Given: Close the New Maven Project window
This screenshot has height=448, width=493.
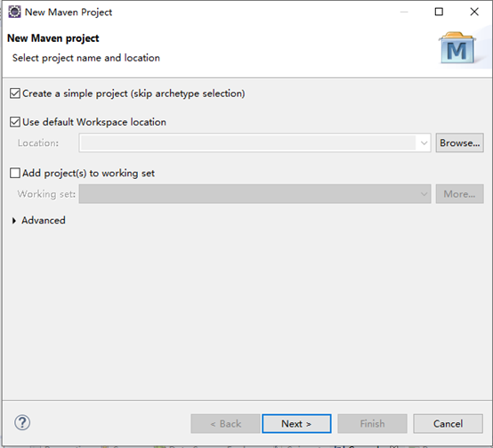Looking at the screenshot, I should [474, 12].
